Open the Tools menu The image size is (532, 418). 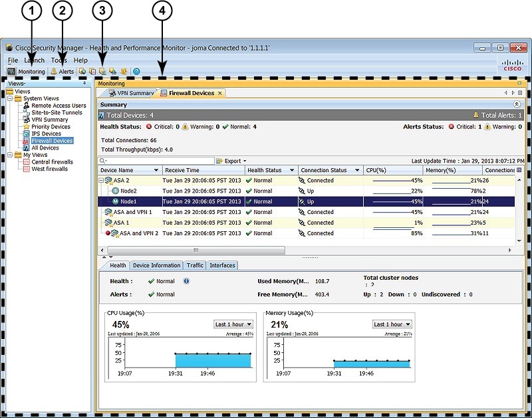click(x=59, y=59)
